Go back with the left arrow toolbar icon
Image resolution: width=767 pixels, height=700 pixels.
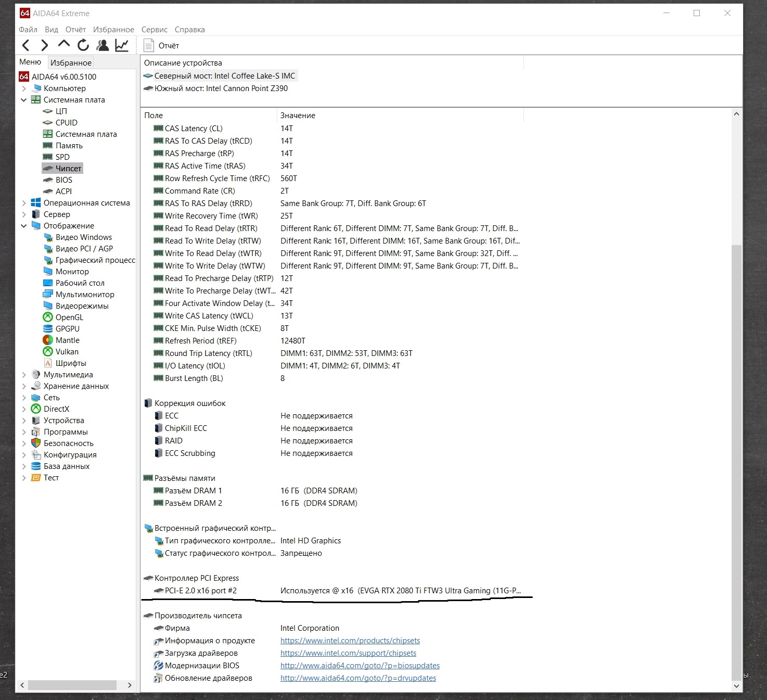[x=26, y=45]
